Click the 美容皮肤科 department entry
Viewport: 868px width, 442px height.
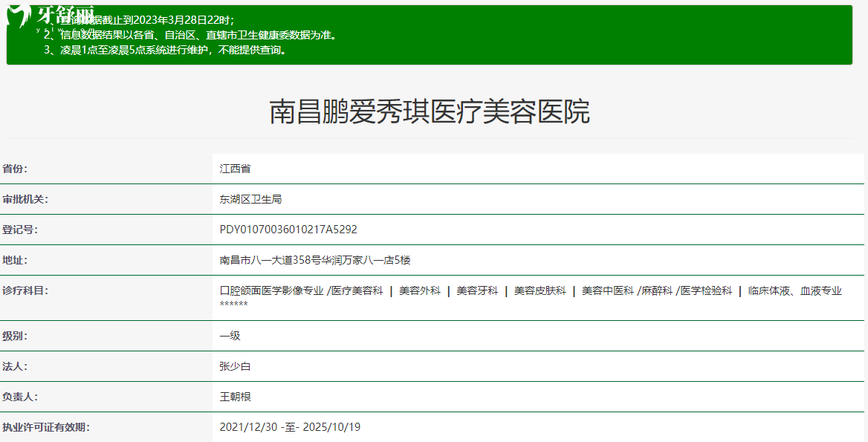[540, 291]
